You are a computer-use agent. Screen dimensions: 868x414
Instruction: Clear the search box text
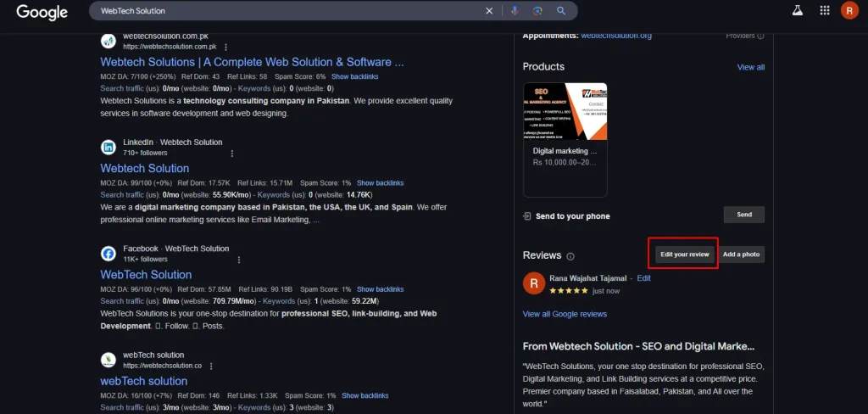pyautogui.click(x=489, y=11)
